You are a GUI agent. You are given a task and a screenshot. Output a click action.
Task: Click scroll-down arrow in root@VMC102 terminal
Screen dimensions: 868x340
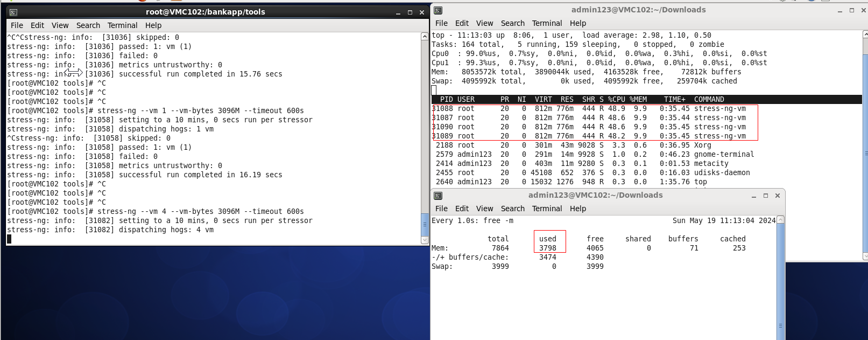click(x=425, y=240)
